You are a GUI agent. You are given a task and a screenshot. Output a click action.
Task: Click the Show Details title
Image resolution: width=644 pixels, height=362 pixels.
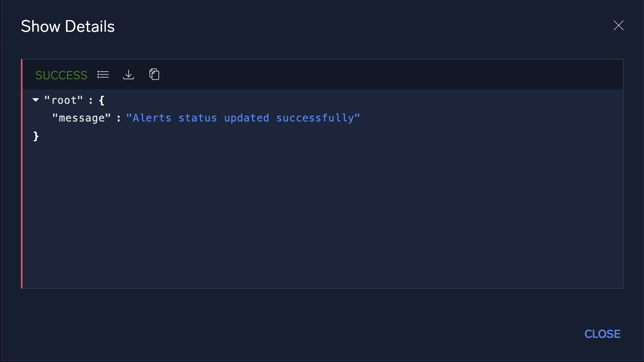coord(68,26)
